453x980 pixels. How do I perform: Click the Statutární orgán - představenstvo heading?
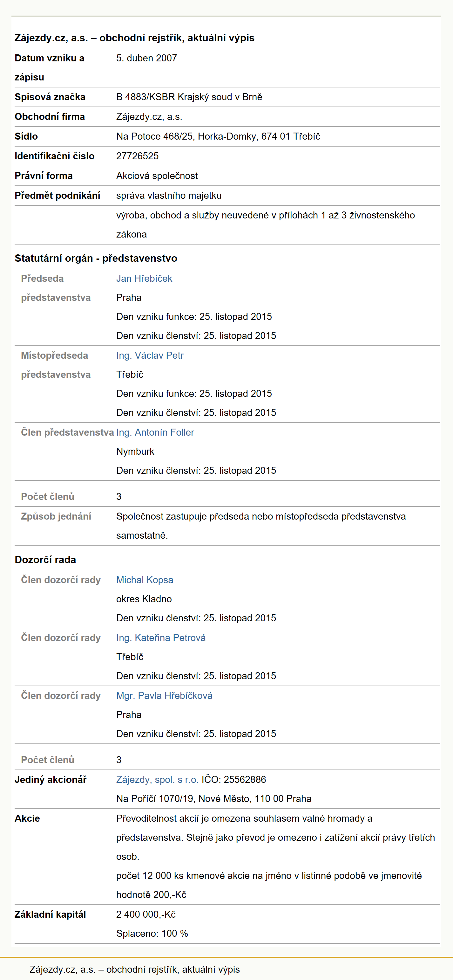click(96, 258)
